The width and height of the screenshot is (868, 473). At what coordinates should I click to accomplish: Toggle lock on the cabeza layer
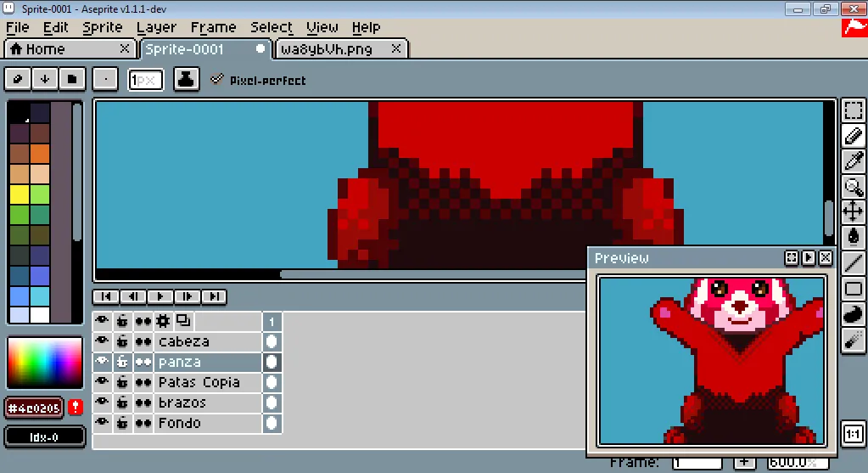[122, 341]
